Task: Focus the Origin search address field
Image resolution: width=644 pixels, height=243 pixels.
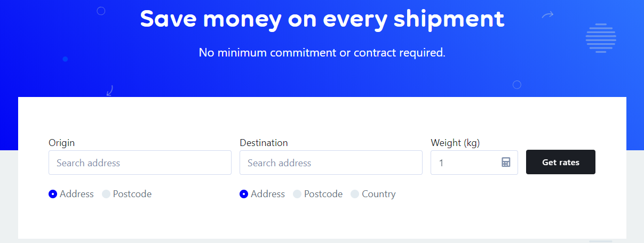Action: click(140, 163)
